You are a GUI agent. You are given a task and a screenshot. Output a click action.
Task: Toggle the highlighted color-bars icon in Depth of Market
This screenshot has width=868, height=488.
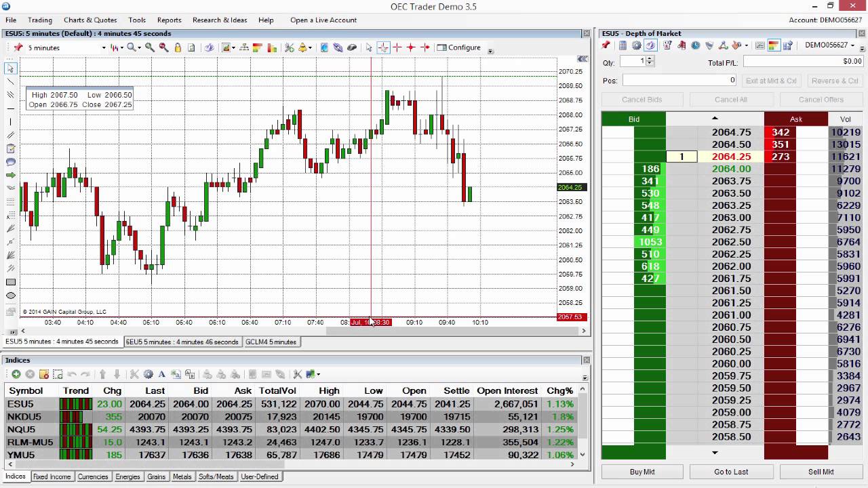coord(774,45)
